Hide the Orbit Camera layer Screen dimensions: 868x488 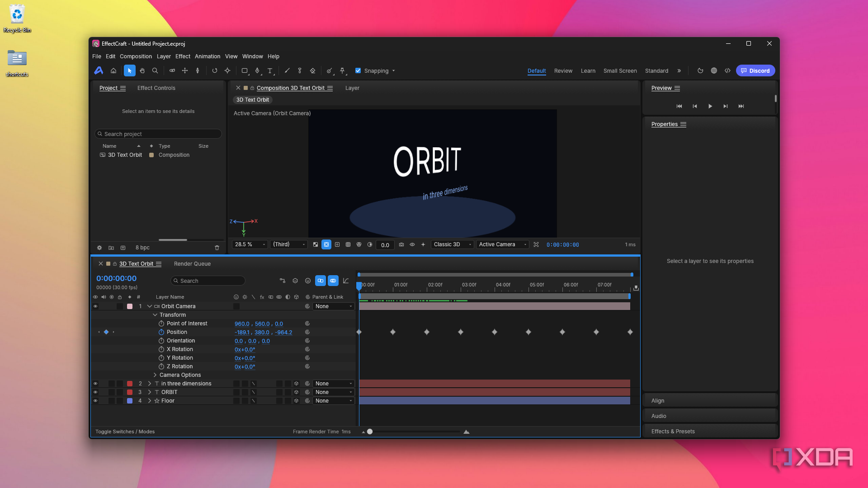[x=95, y=306]
